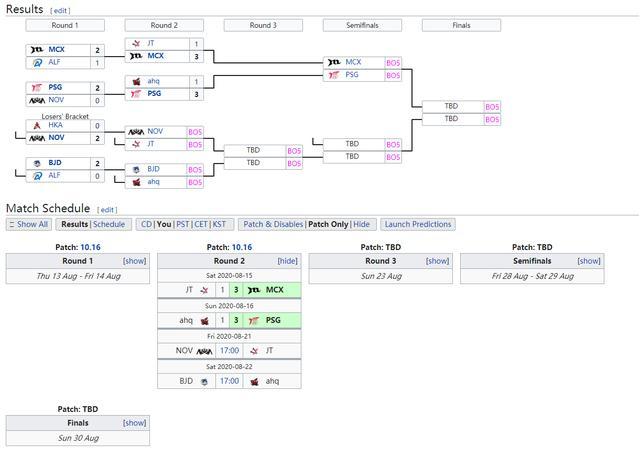Expand Round 1 schedule with show
The width and height of the screenshot is (640, 456).
134,261
